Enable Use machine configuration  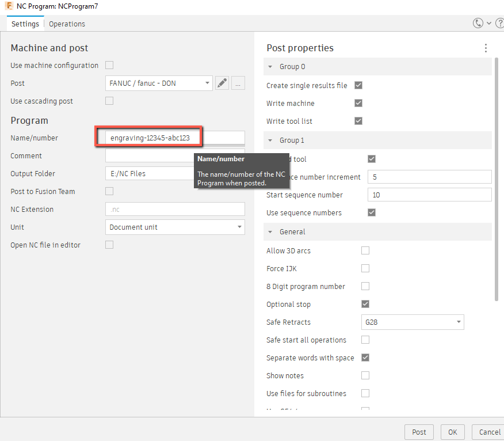109,65
